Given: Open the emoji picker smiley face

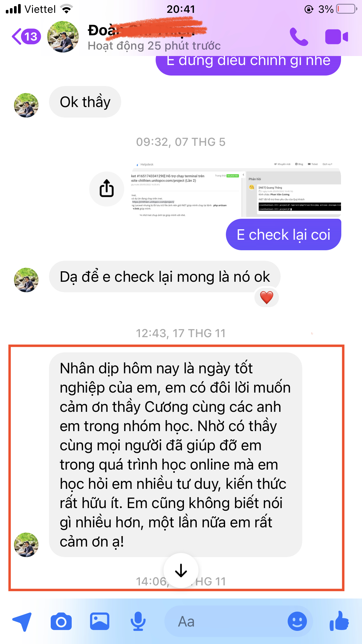Looking at the screenshot, I should 297,621.
